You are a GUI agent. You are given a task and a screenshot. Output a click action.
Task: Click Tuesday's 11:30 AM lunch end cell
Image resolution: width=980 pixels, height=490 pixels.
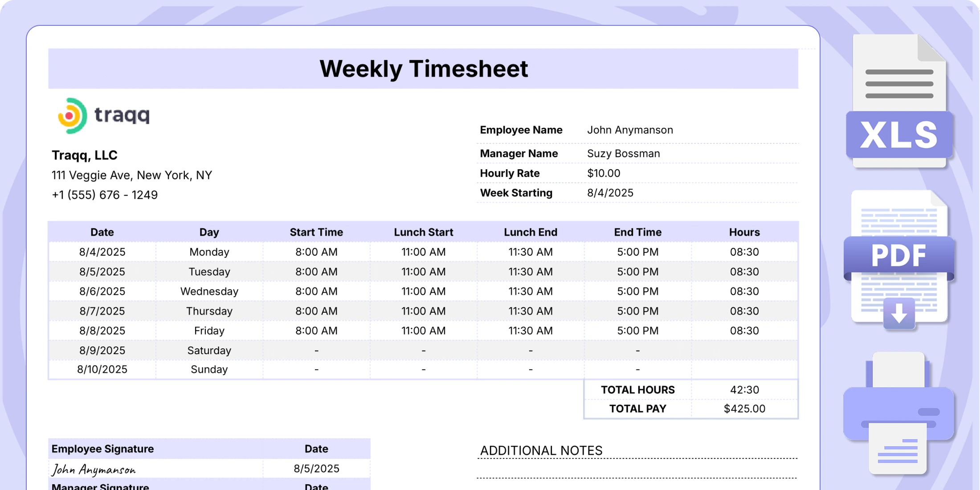pyautogui.click(x=531, y=272)
